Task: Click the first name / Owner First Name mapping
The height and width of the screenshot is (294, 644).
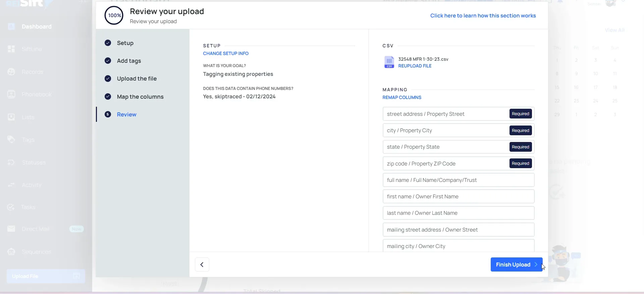Action: pos(459,196)
